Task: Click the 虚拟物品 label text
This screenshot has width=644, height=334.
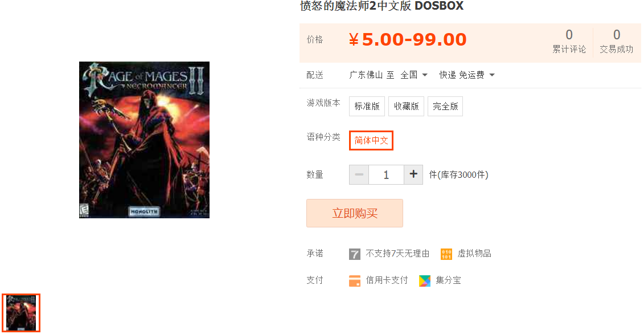Action: pyautogui.click(x=474, y=254)
